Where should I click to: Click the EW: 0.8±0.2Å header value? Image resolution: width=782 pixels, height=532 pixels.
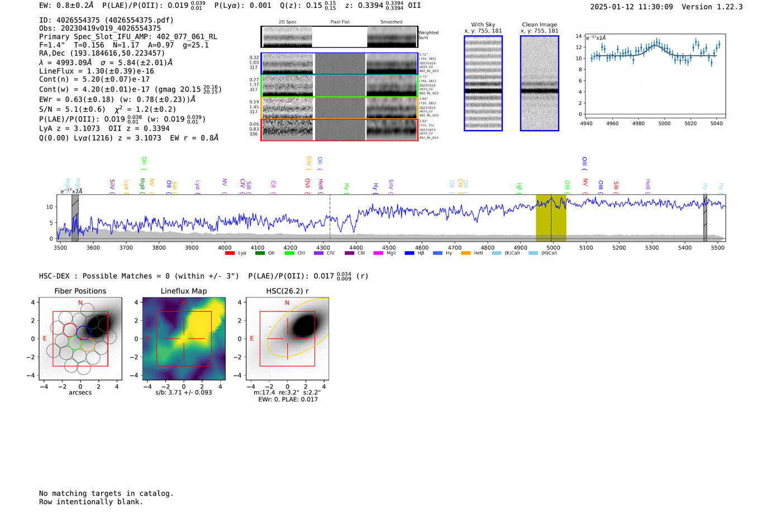(66, 6)
